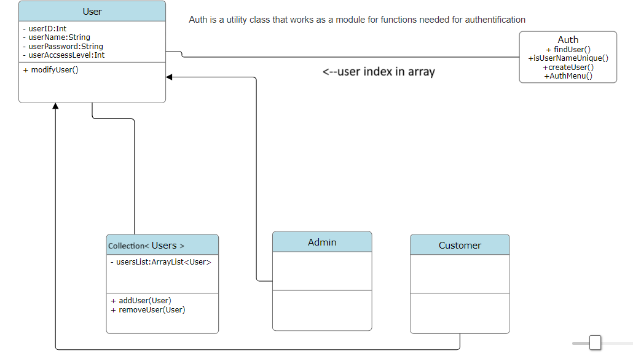
Task: Select the createUser() method
Action: click(x=568, y=67)
